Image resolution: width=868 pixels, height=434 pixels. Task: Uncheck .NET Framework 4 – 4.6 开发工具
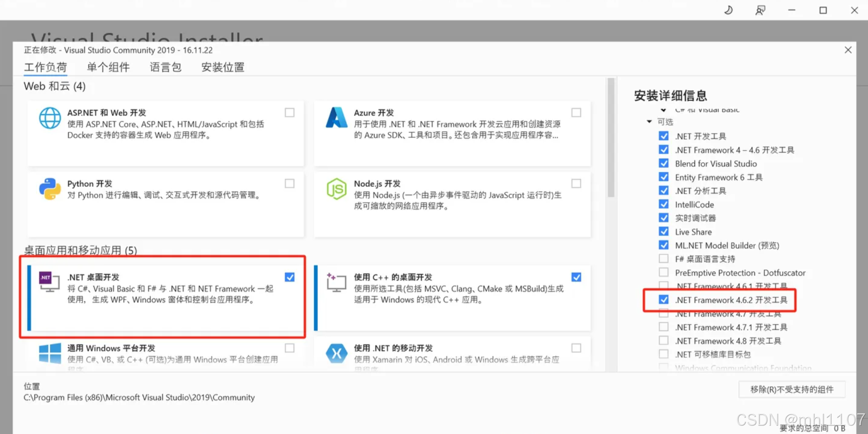tap(664, 149)
